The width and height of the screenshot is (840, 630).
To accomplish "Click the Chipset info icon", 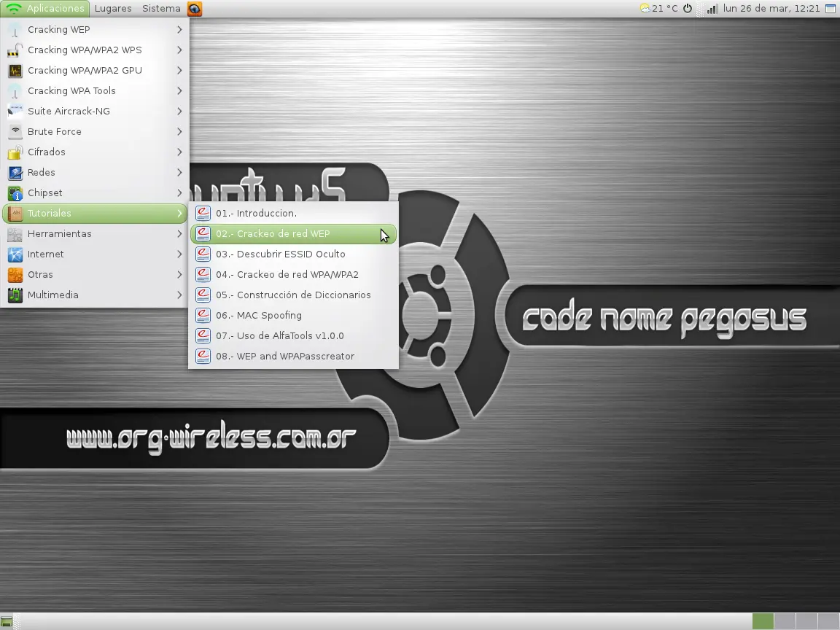I will click(x=15, y=192).
